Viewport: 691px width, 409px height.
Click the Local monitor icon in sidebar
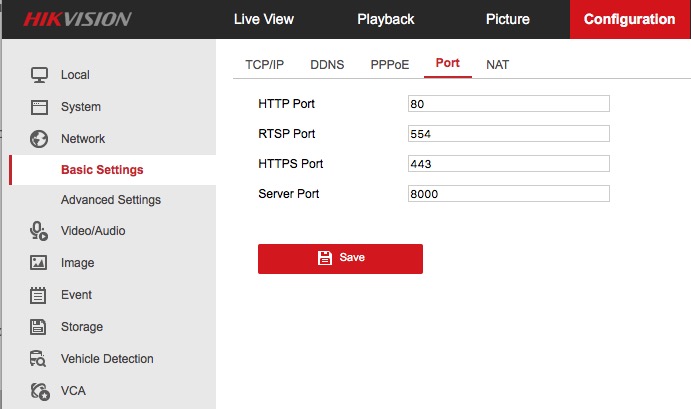click(x=39, y=75)
